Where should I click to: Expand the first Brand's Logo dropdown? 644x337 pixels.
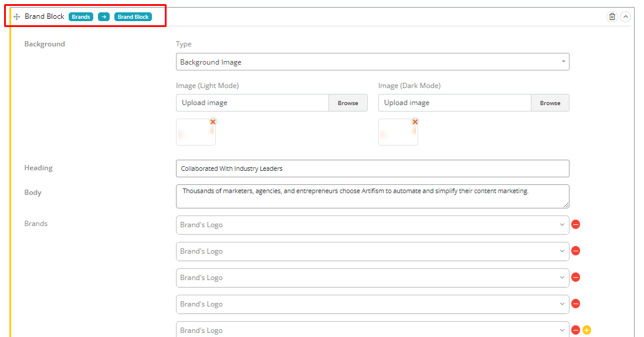(x=372, y=225)
